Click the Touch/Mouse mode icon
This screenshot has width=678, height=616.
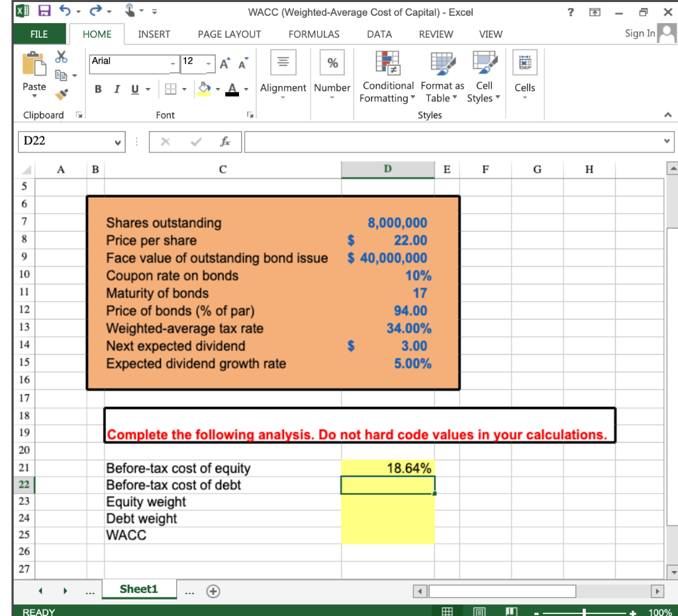[x=129, y=10]
